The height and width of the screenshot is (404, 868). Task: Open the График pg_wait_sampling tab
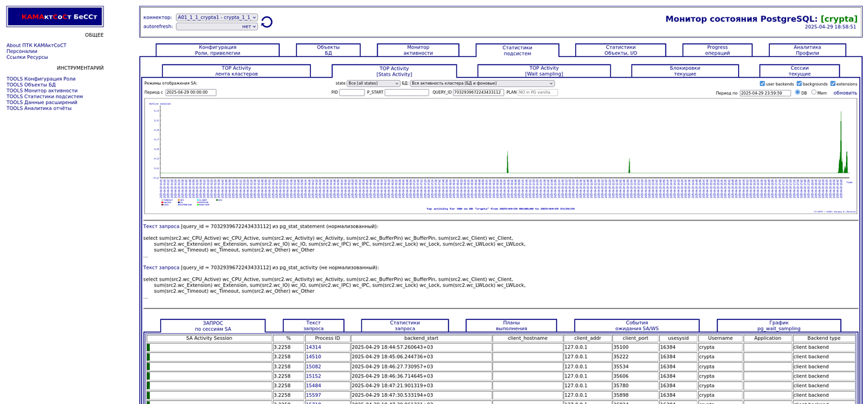pyautogui.click(x=778, y=325)
